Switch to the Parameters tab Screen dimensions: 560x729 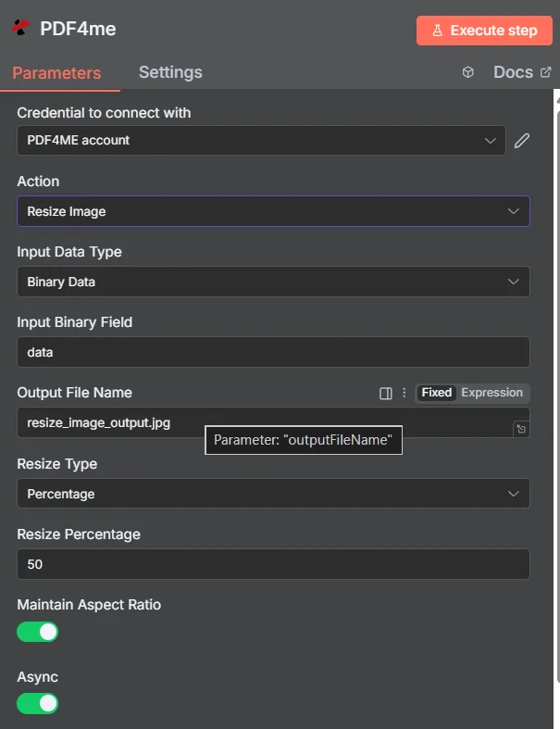pos(56,73)
